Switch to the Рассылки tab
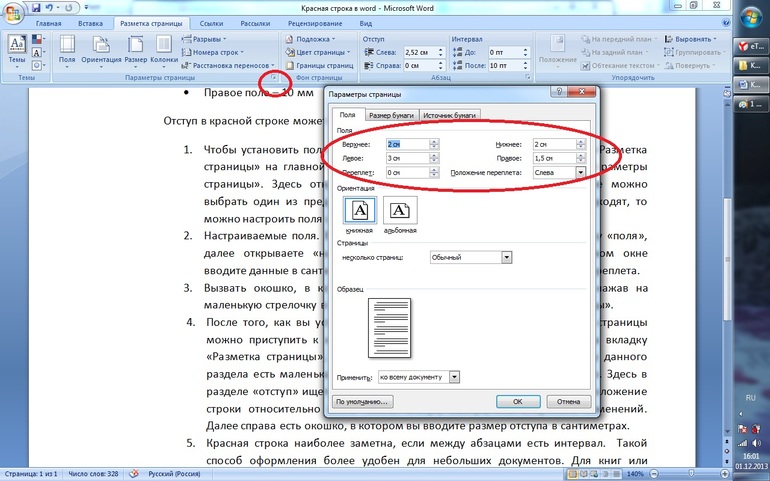 coord(255,23)
